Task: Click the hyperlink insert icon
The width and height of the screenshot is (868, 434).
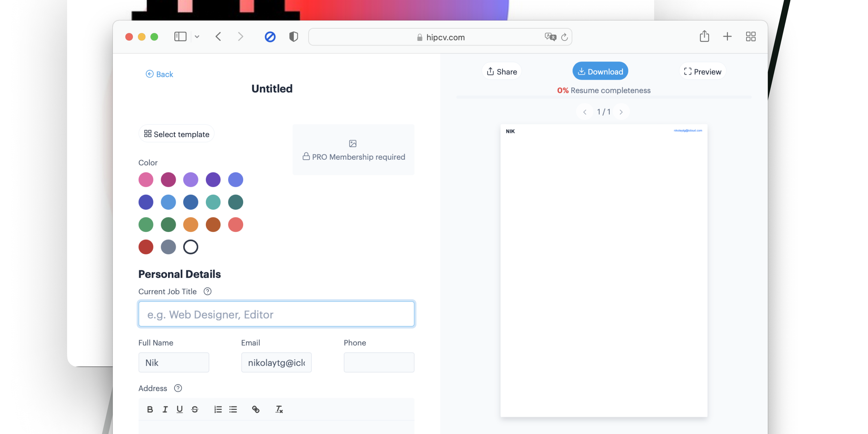Action: coord(256,409)
